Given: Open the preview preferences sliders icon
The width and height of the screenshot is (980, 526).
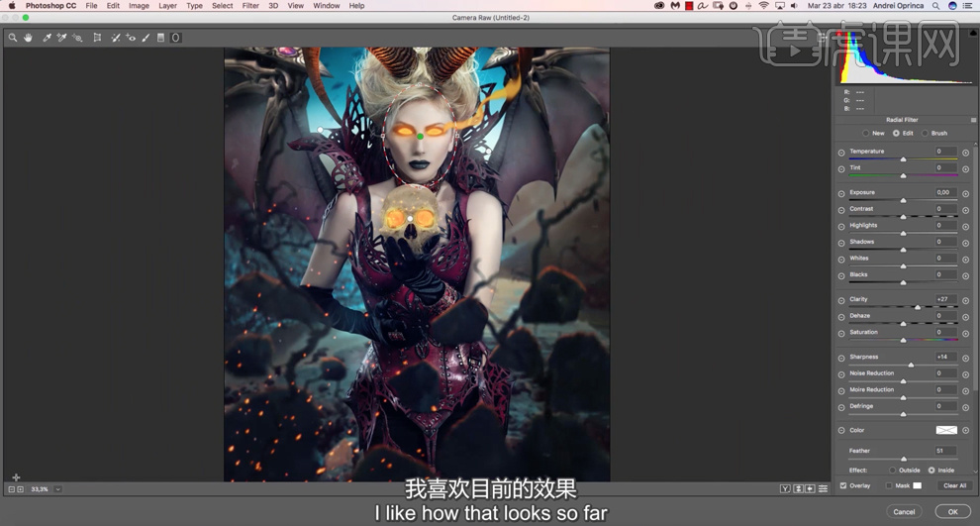Looking at the screenshot, I should click(x=824, y=488).
